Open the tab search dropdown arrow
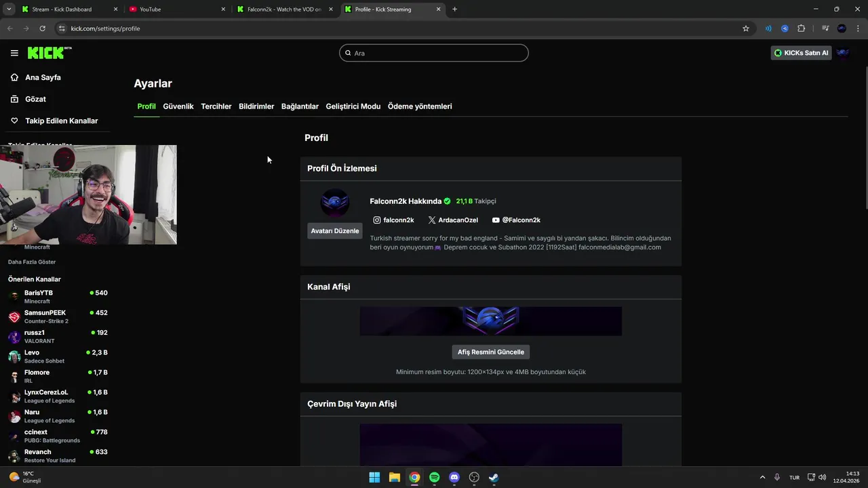 (9, 9)
